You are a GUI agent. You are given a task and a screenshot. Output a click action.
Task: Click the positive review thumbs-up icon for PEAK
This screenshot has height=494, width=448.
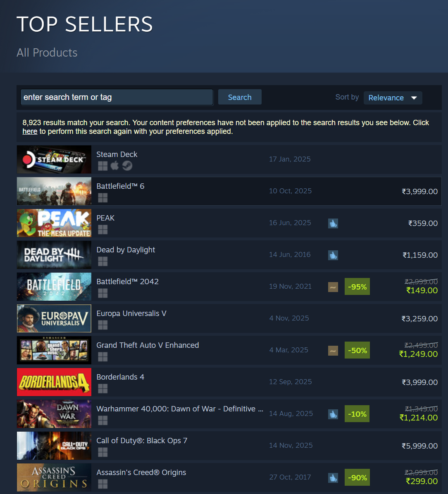[x=333, y=223]
